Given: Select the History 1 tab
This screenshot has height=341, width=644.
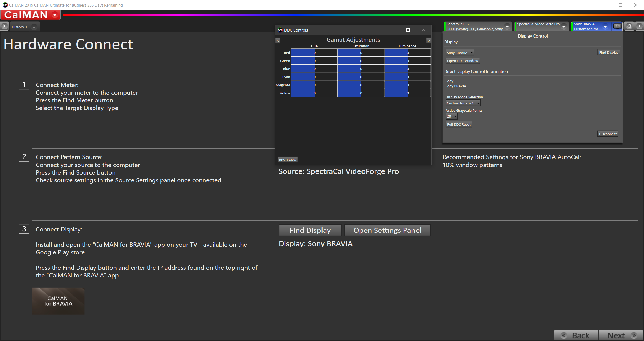Looking at the screenshot, I should click(x=19, y=27).
